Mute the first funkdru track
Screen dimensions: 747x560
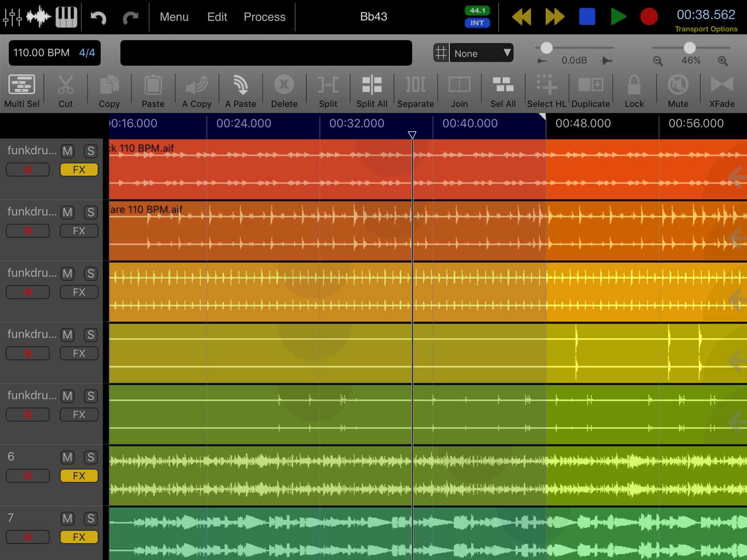(68, 151)
